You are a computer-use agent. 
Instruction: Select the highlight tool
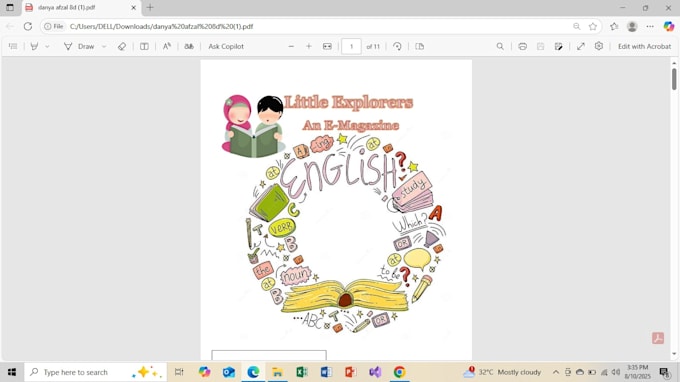(x=34, y=46)
